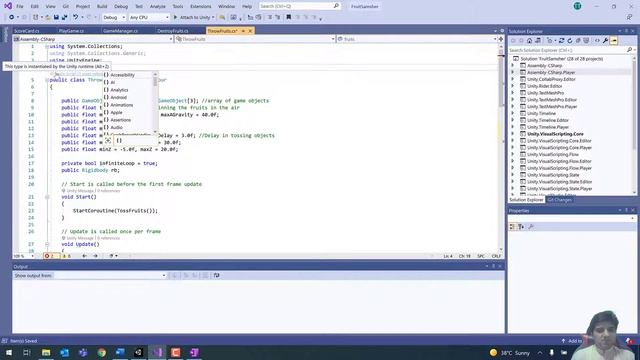Click Add to Source Control in status bar
Viewport: 640px width, 360px height.
(x=571, y=341)
